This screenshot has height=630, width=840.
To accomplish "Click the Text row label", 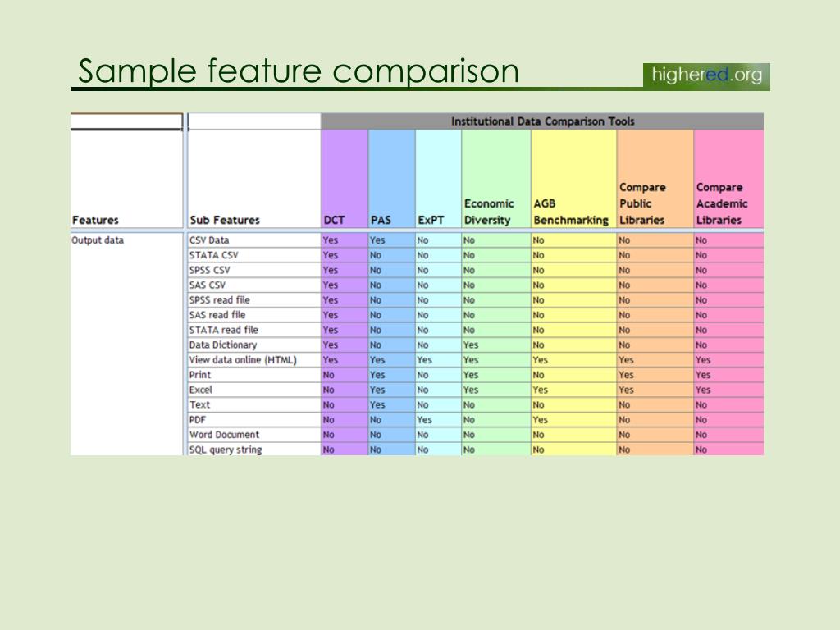I will (199, 405).
